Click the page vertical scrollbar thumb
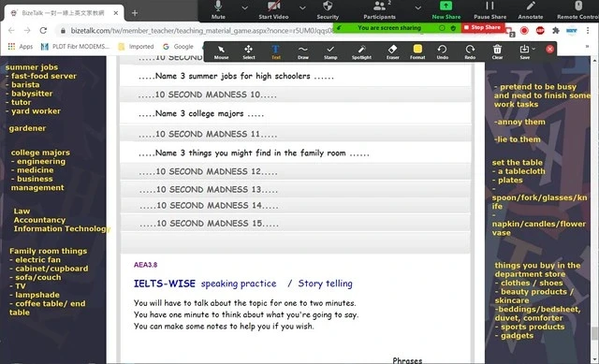The height and width of the screenshot is (364, 599). (594, 333)
